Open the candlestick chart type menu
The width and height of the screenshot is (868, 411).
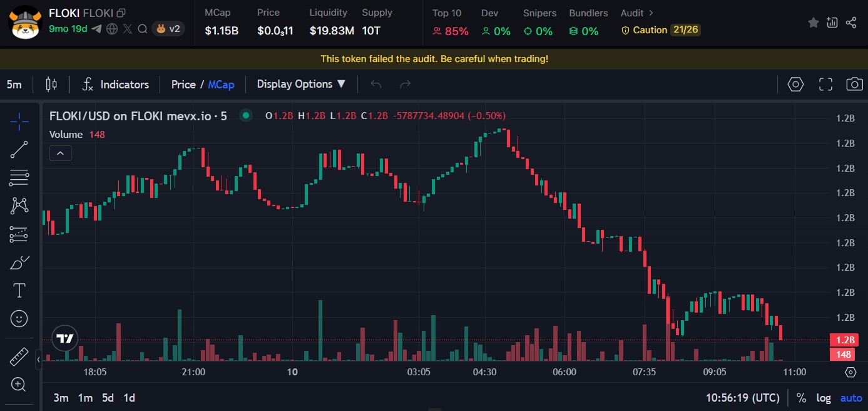51,84
